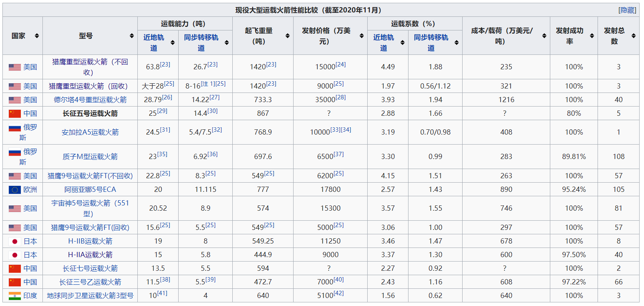Click US flag in 德尔塔4号 row

tap(15, 100)
